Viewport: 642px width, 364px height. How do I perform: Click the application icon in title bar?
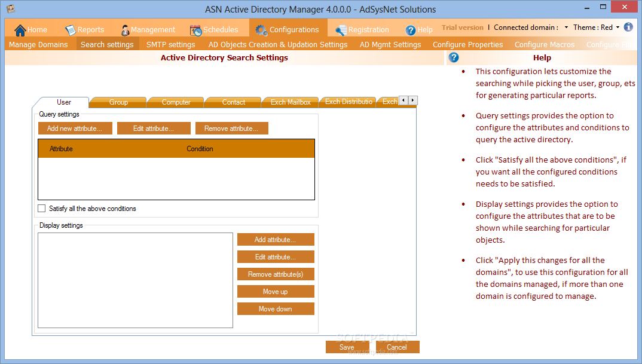tap(11, 8)
